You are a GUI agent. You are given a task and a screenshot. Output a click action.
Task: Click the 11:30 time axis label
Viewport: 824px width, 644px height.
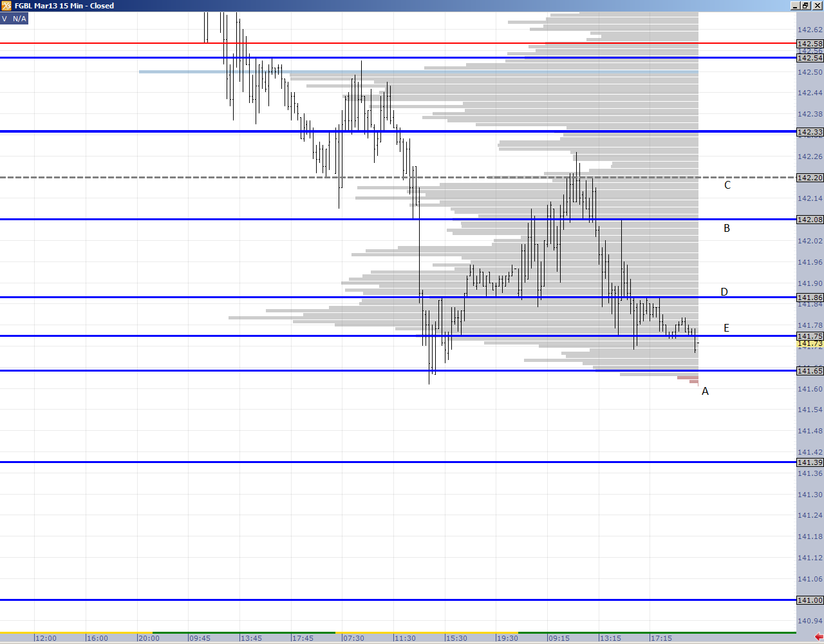[405, 638]
